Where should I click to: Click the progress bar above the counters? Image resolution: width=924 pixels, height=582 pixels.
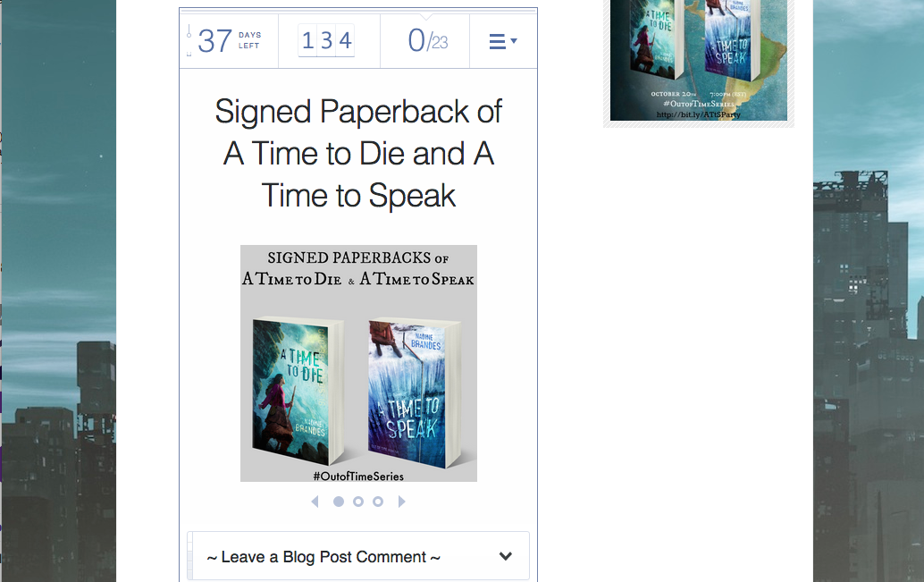click(x=358, y=11)
